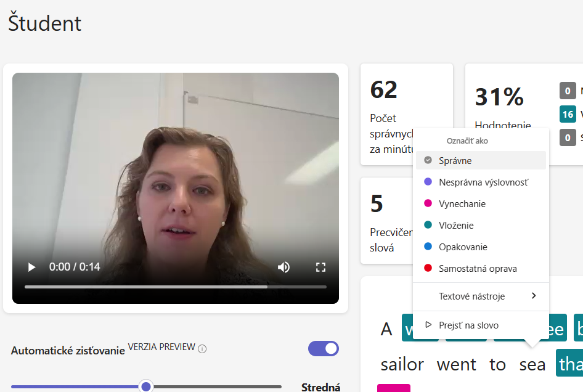
Task: Click the magenta highlighted word under "sailor"
Action: [394, 388]
